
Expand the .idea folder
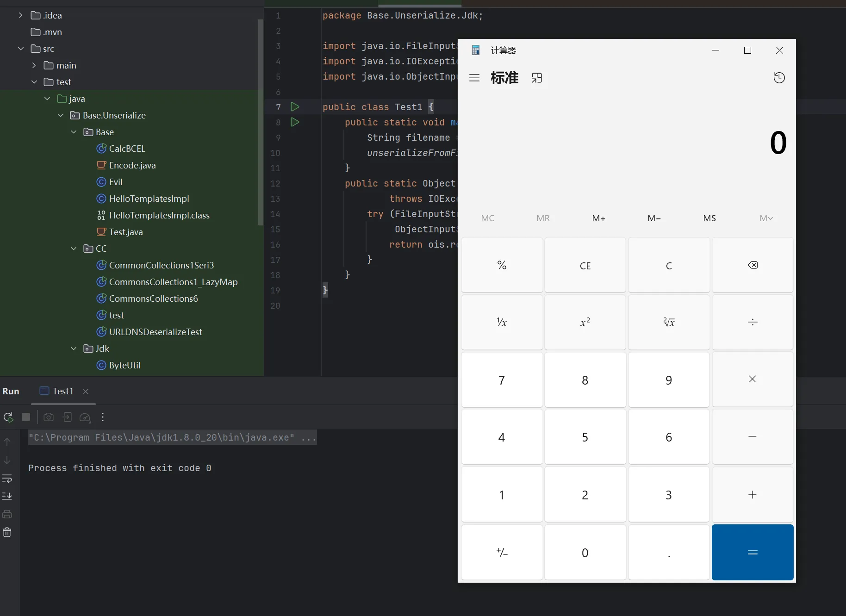[20, 15]
